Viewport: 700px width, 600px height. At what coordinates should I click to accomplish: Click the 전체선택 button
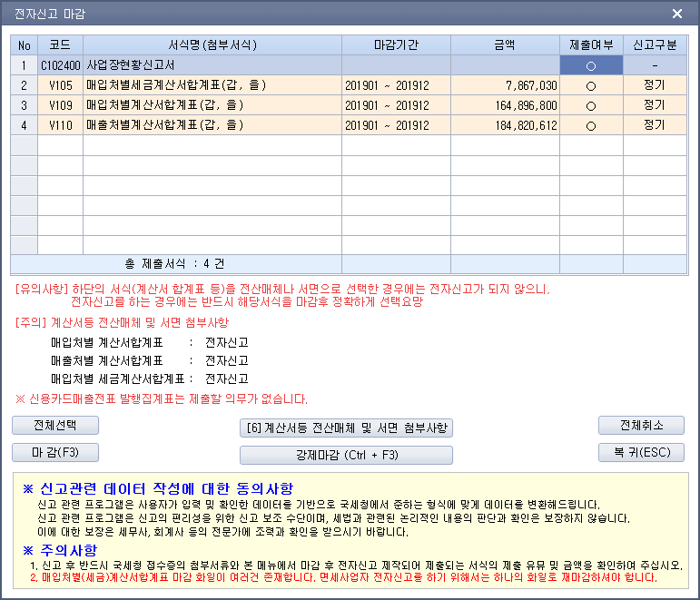pos(54,425)
